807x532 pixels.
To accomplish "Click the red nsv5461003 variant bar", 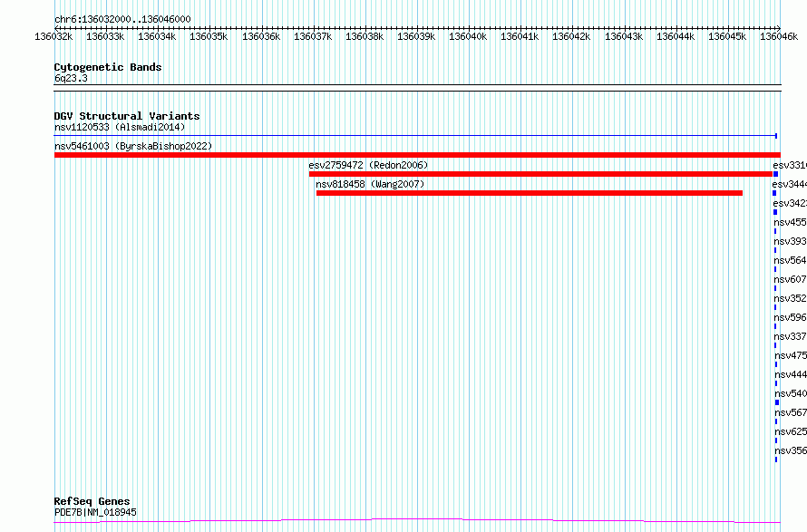I will click(417, 155).
